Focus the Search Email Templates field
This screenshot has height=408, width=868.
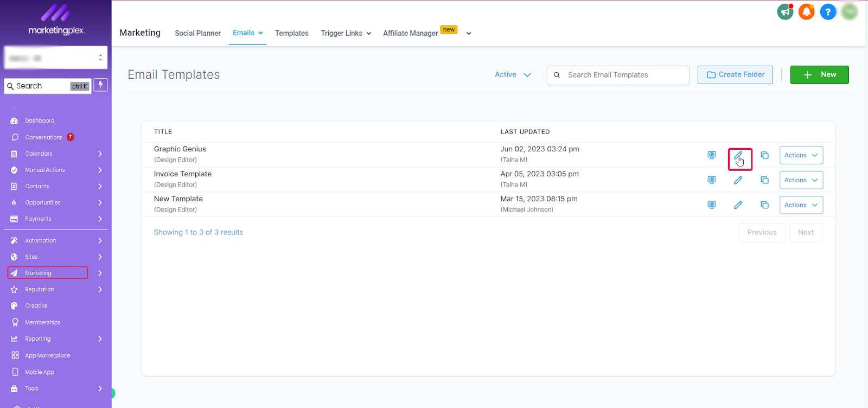click(x=618, y=75)
